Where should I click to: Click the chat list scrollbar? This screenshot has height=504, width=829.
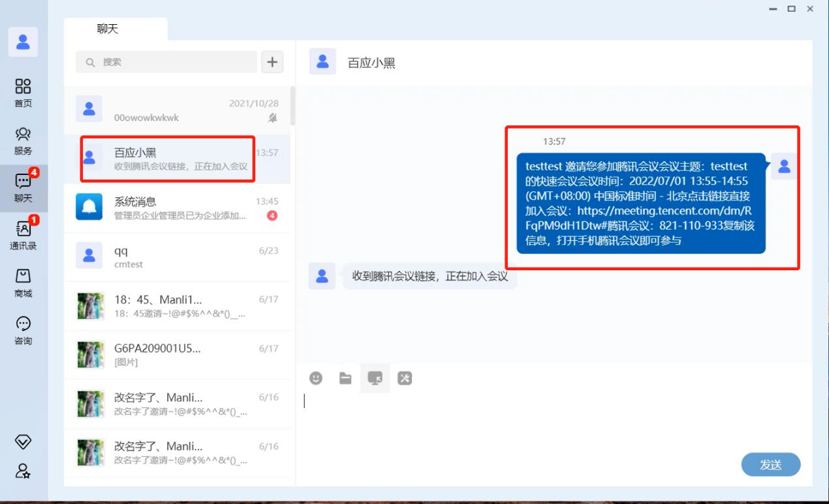click(292, 106)
